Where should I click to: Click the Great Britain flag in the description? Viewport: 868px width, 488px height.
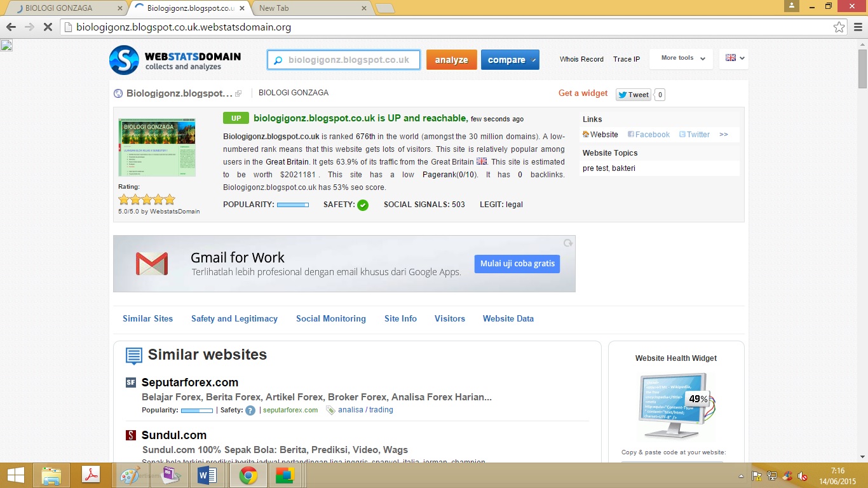[482, 161]
